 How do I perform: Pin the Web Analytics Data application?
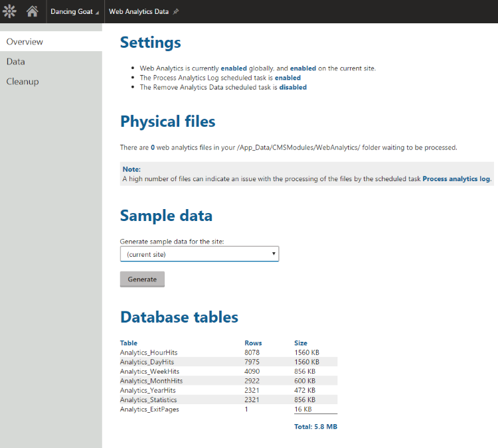176,12
